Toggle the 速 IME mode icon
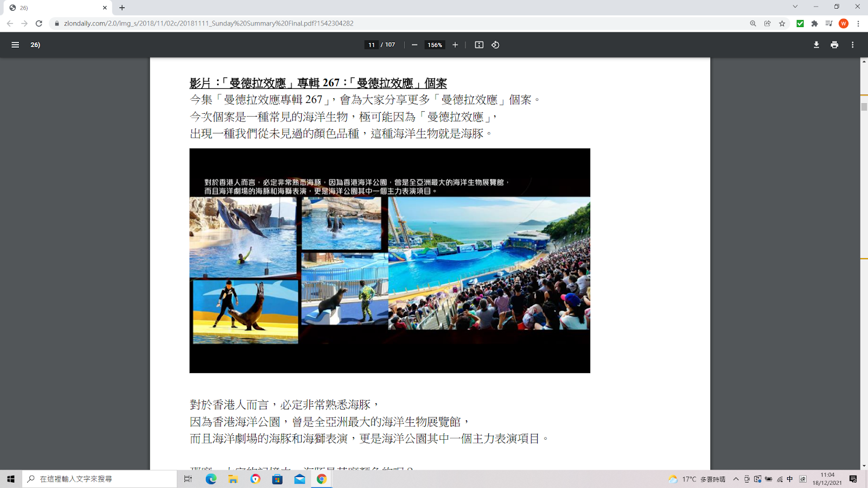The width and height of the screenshot is (868, 488). (x=803, y=479)
